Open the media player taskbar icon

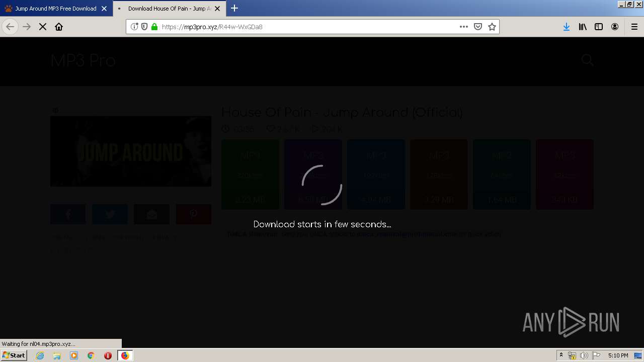click(x=74, y=355)
